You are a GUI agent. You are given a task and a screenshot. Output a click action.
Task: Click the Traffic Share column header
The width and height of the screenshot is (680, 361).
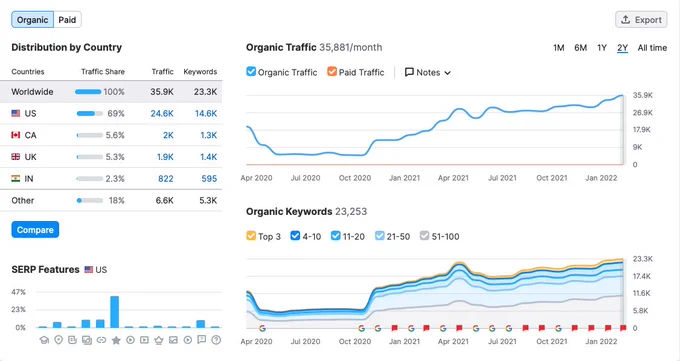(x=103, y=72)
